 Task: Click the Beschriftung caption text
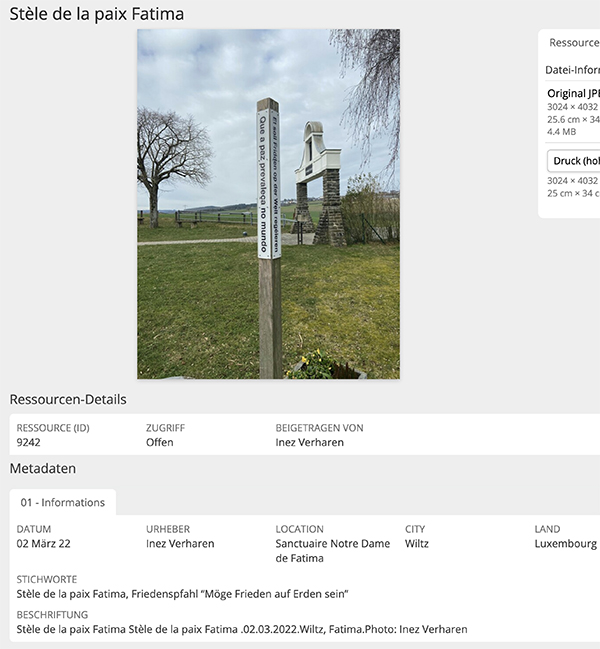242,630
